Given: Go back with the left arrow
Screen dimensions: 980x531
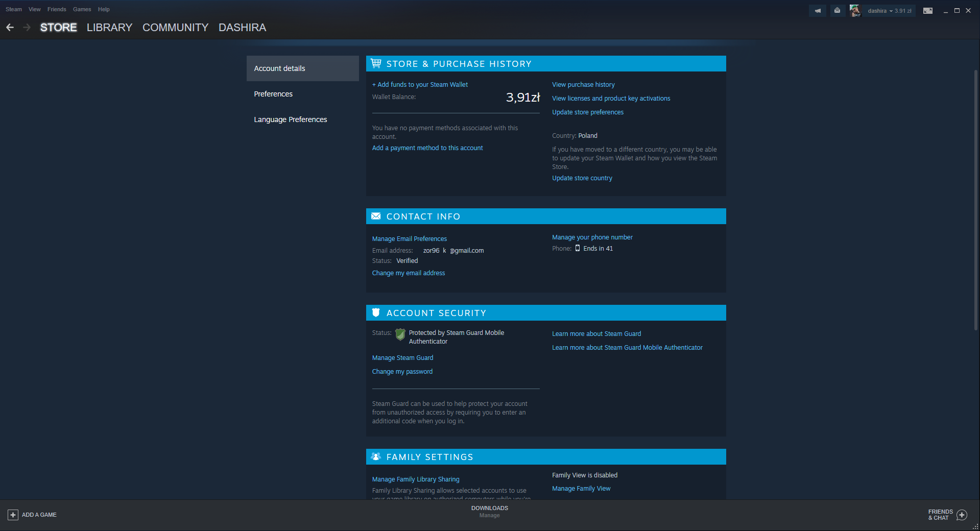Looking at the screenshot, I should pyautogui.click(x=10, y=28).
